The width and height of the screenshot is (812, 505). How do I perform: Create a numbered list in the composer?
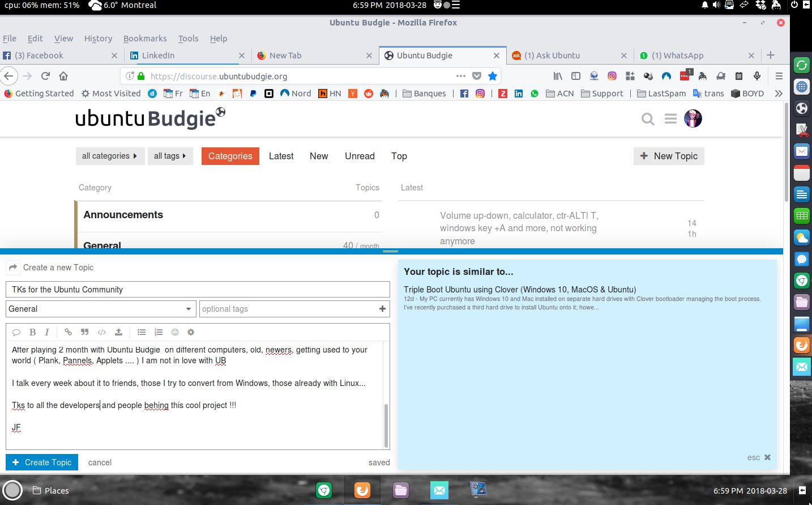click(158, 332)
